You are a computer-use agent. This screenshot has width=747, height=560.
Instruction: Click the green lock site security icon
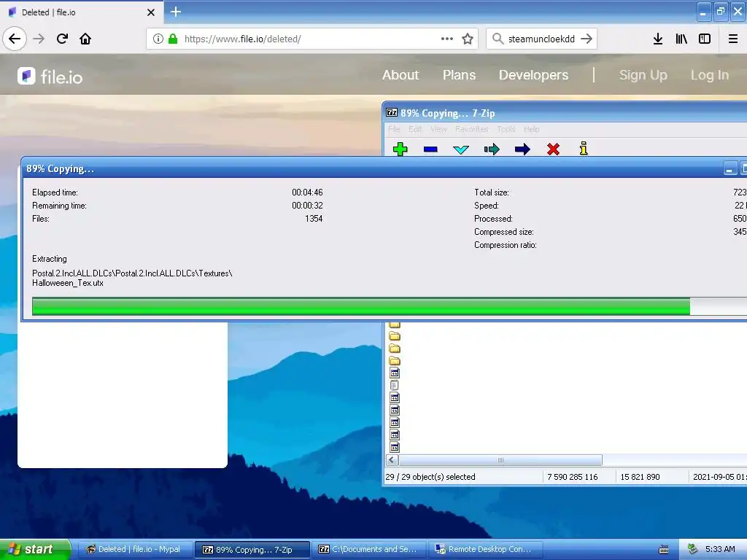173,39
